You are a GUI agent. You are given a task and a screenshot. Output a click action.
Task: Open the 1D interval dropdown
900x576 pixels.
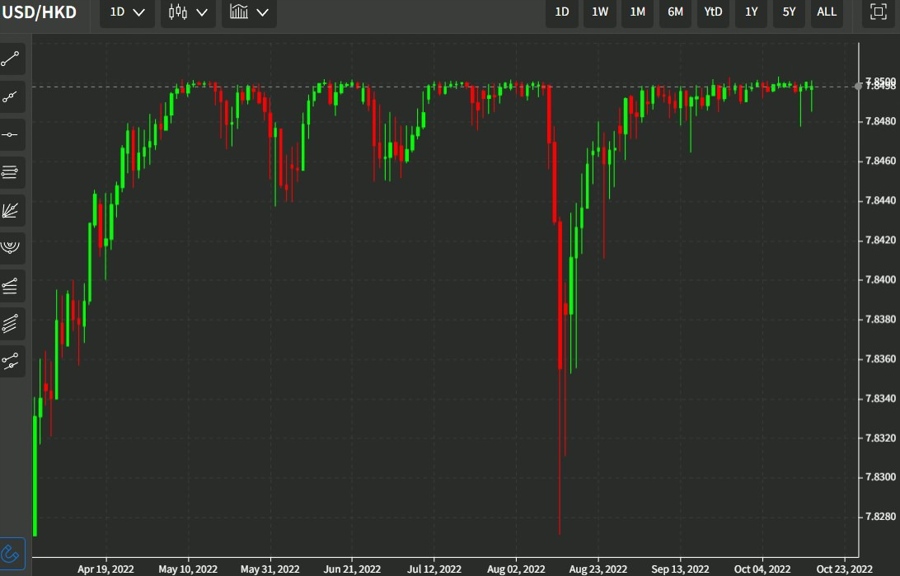point(127,12)
